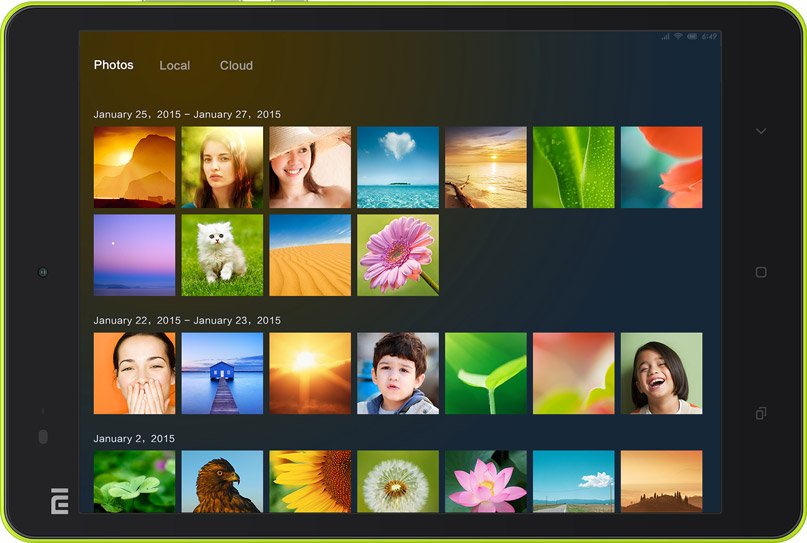Image resolution: width=807 pixels, height=543 pixels.
Task: Open the sand dunes photo
Action: click(310, 255)
